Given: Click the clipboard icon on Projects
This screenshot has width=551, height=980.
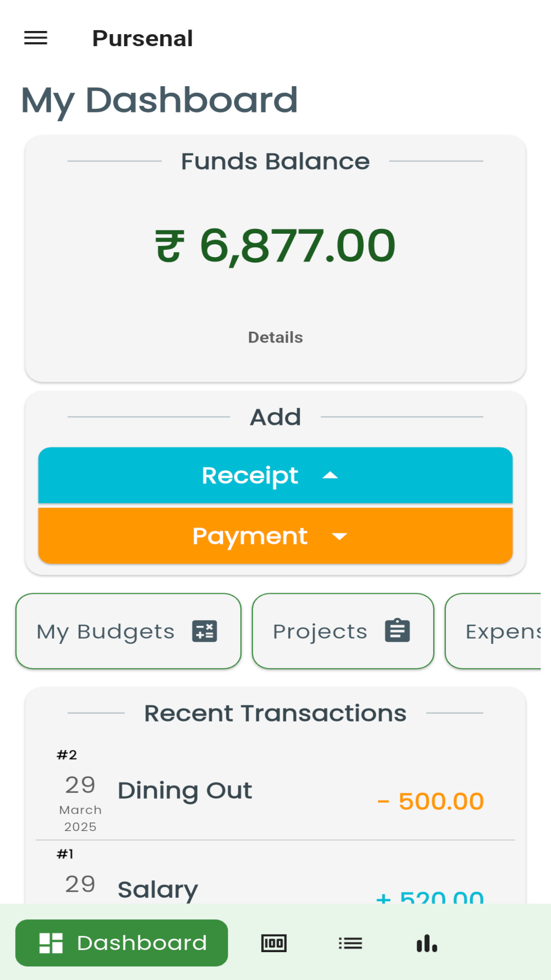Looking at the screenshot, I should [397, 630].
